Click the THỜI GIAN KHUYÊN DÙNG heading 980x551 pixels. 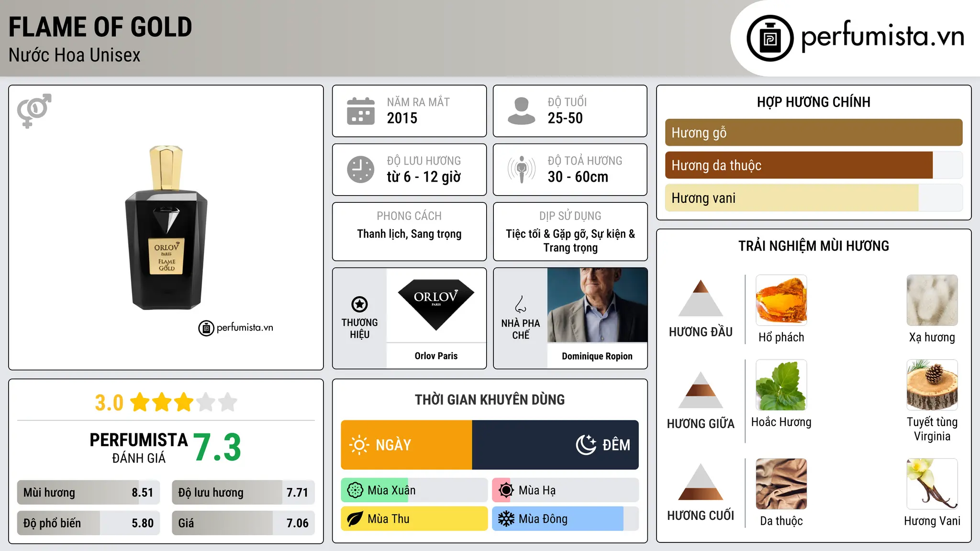[x=490, y=399]
